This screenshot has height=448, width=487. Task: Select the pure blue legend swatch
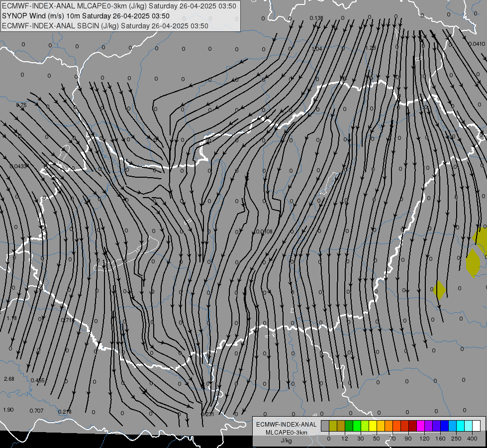445,426
